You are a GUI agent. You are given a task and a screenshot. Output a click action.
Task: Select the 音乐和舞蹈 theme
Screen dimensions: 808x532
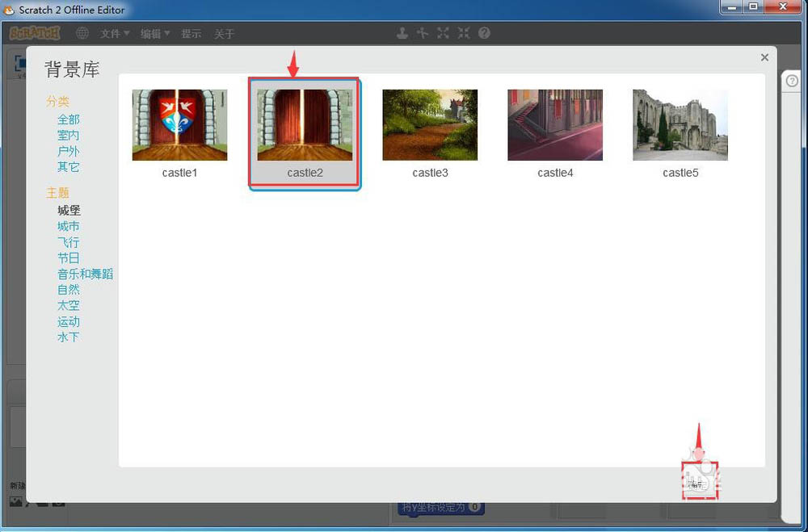85,274
